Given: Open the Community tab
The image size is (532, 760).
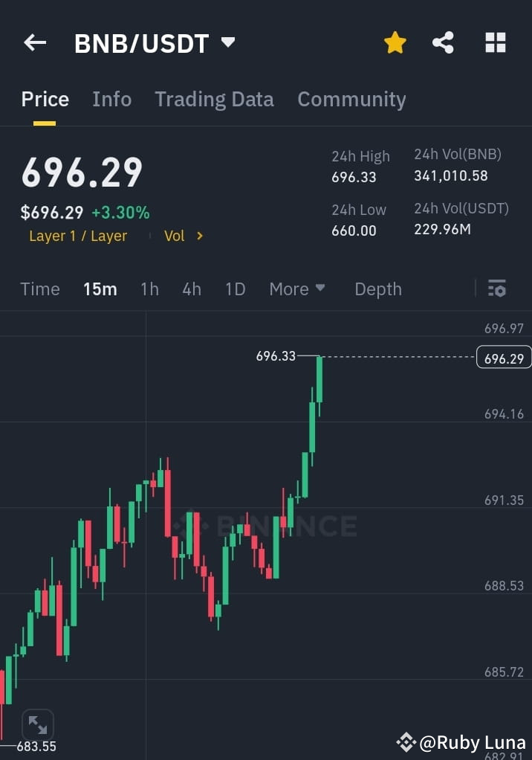Looking at the screenshot, I should point(351,99).
